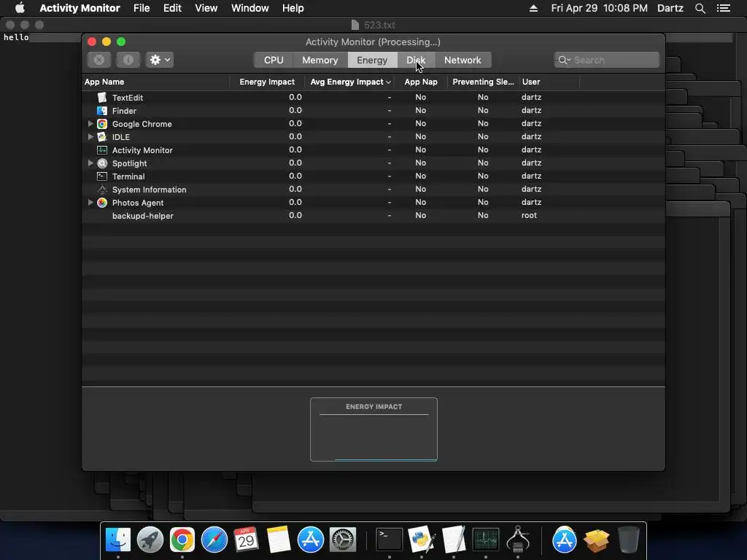747x560 pixels.
Task: Open Activity Monitor from the Dock
Action: 485,540
